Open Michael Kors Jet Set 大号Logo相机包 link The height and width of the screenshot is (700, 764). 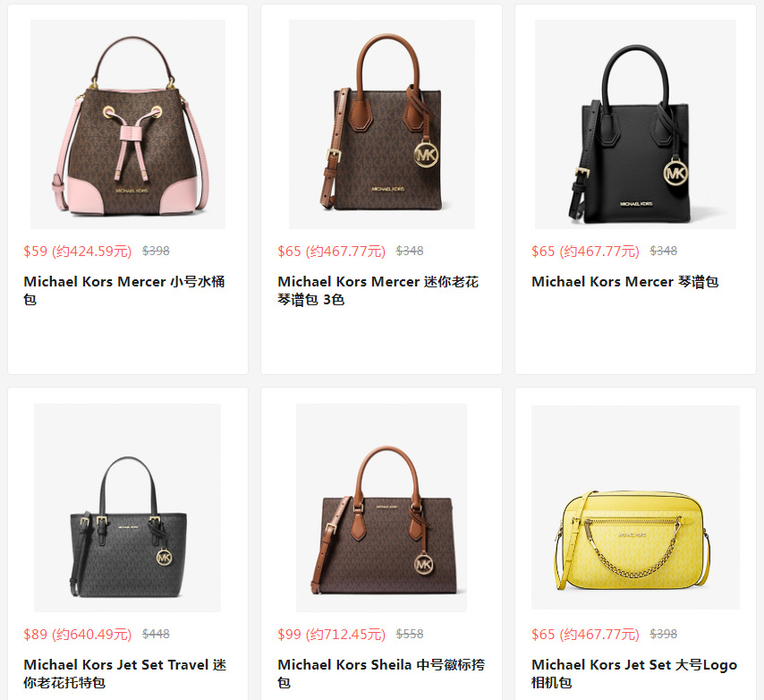(634, 674)
